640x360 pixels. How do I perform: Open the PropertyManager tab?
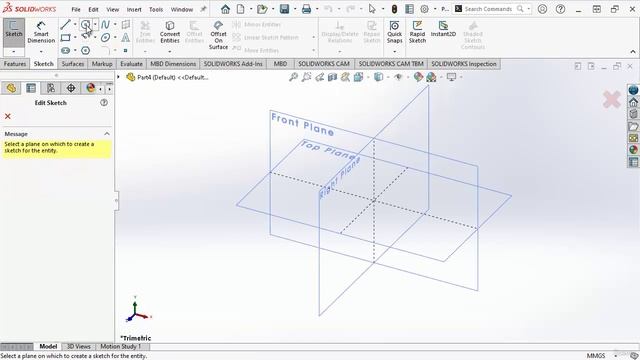click(x=31, y=88)
